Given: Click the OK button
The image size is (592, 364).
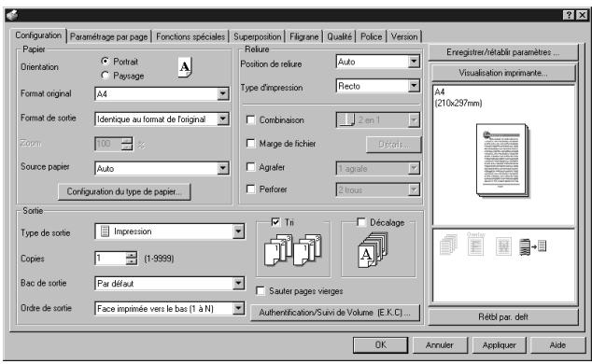Looking at the screenshot, I should click(381, 344).
